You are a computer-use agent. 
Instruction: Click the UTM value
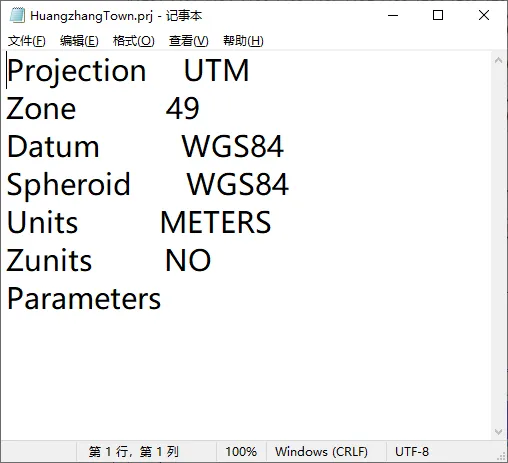[x=216, y=70]
